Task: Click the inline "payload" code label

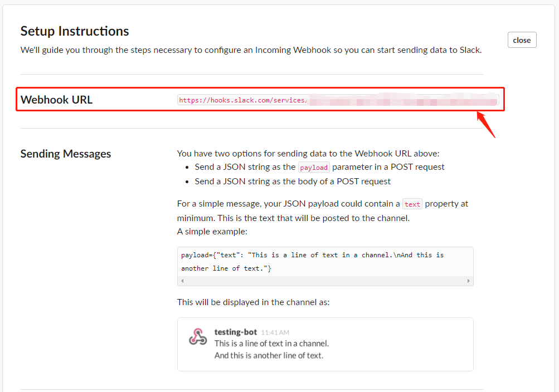Action: point(314,168)
